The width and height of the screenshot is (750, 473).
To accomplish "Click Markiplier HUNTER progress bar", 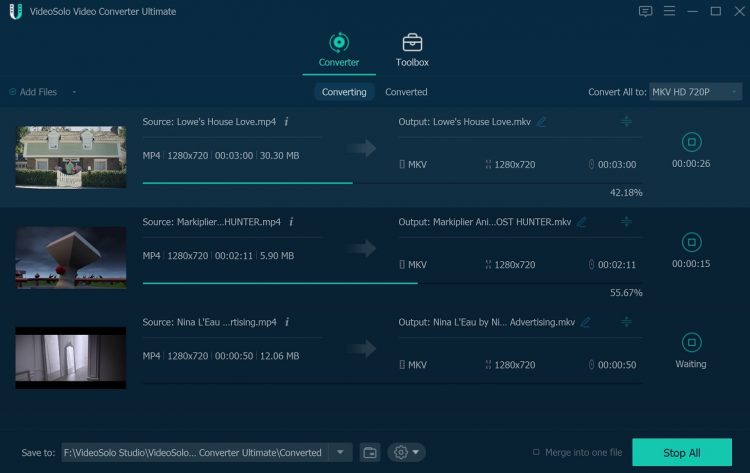I will [x=392, y=283].
